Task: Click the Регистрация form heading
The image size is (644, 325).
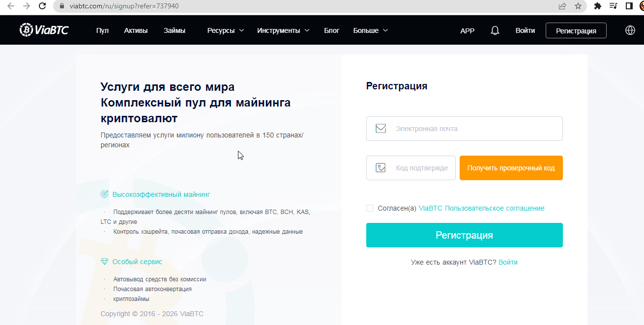Action: coord(397,86)
